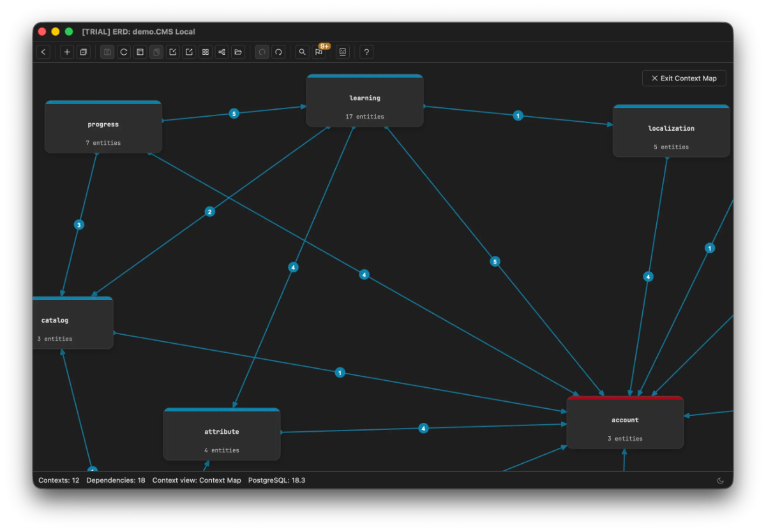Open search with the magnifier icon
Image resolution: width=766 pixels, height=532 pixels.
click(x=303, y=52)
